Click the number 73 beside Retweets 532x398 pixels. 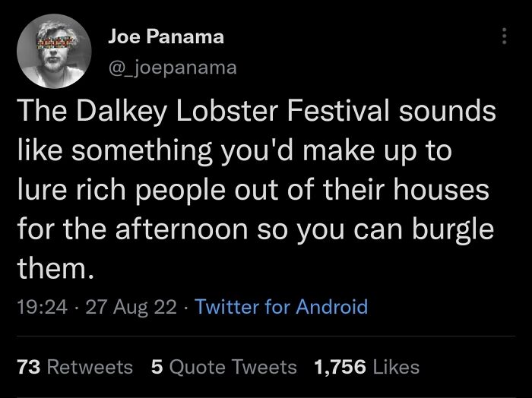click(x=29, y=367)
